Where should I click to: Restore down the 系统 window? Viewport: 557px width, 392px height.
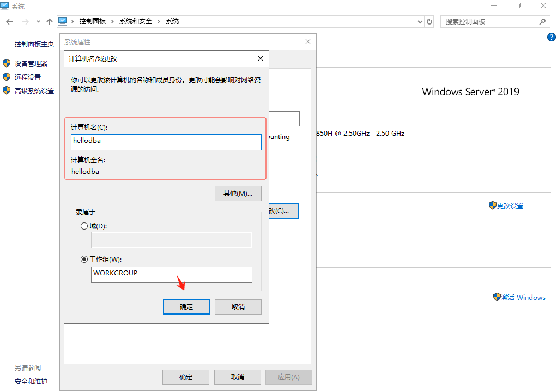tap(518, 5)
